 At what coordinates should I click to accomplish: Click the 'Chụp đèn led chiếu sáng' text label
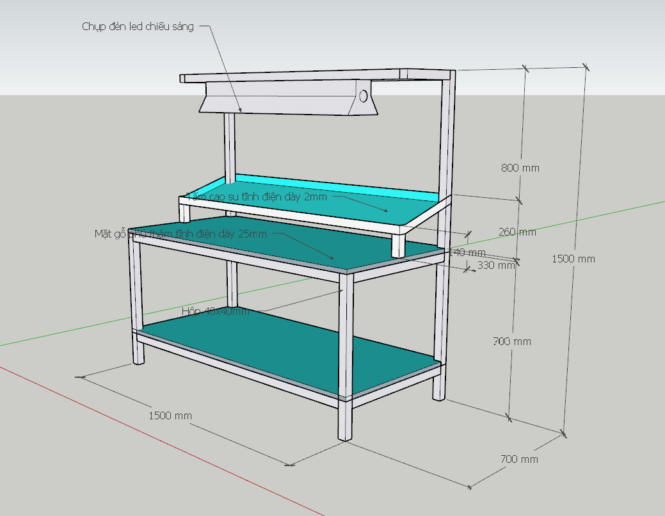click(x=137, y=27)
